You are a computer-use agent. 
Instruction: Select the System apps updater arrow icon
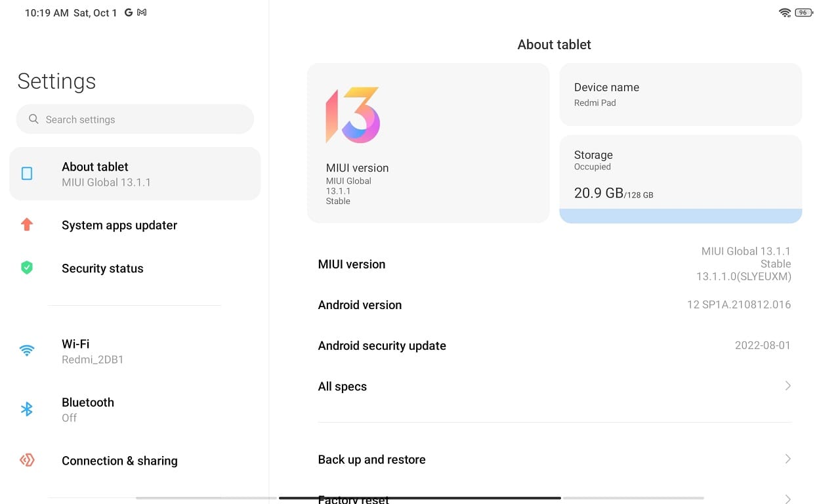tap(27, 224)
